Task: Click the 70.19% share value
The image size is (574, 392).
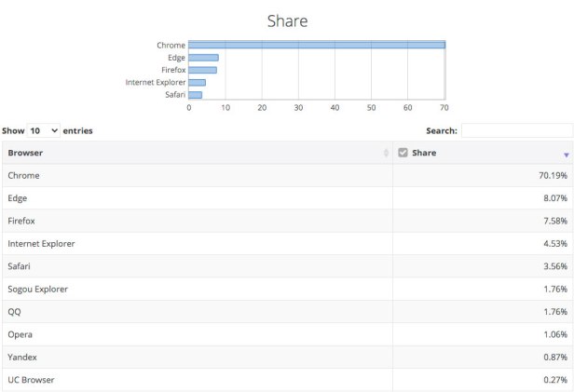Action: [553, 176]
